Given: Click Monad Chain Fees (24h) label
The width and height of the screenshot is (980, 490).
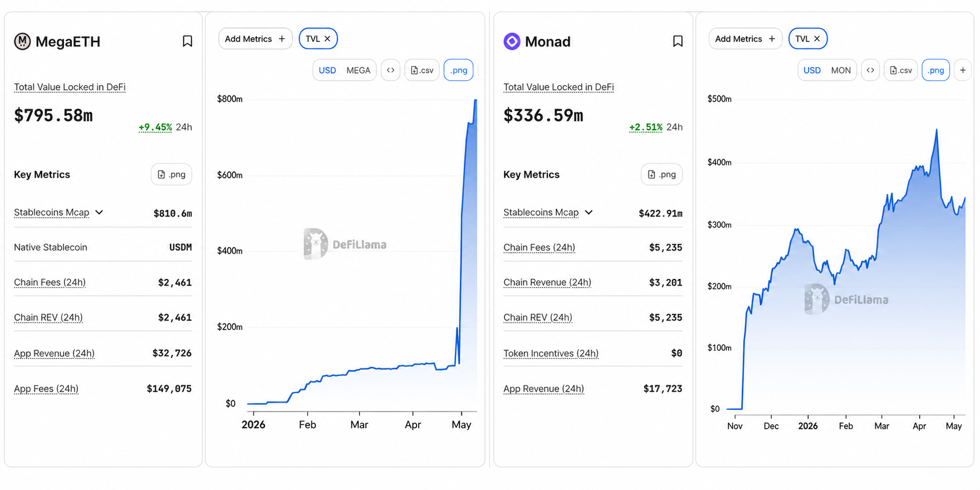Looking at the screenshot, I should coord(539,247).
